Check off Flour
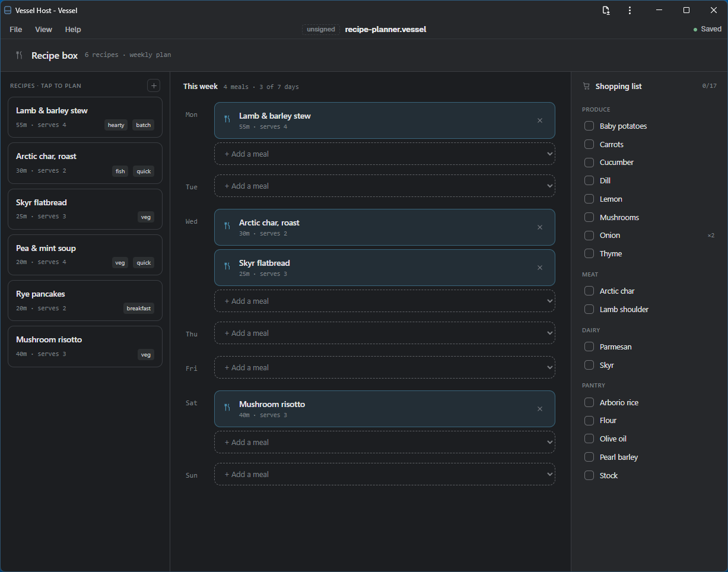728x572 pixels. [x=589, y=420]
